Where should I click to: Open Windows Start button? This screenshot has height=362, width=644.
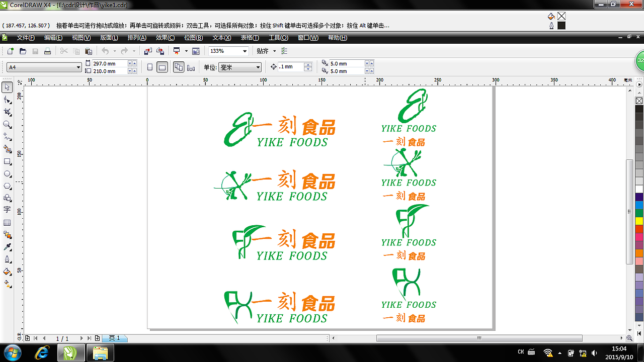pyautogui.click(x=13, y=353)
